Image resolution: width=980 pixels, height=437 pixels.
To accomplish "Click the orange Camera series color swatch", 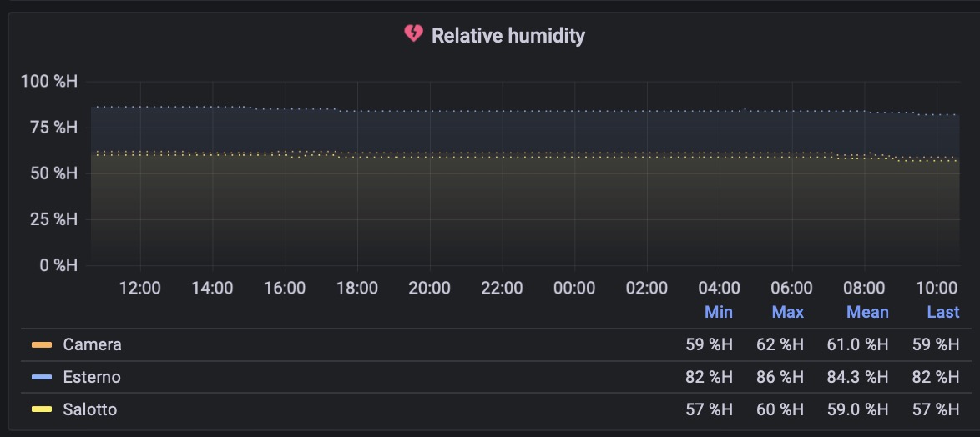I will (41, 344).
